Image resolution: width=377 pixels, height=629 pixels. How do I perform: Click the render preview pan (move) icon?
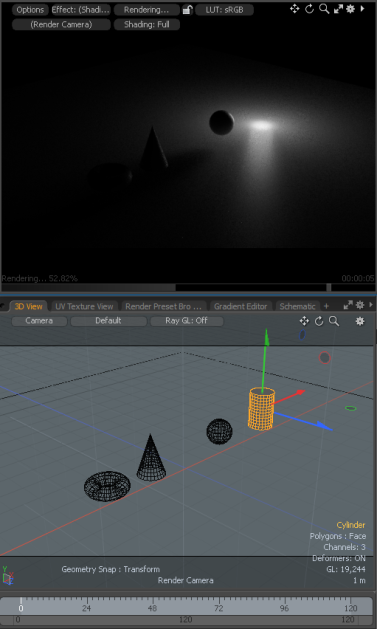click(x=295, y=9)
